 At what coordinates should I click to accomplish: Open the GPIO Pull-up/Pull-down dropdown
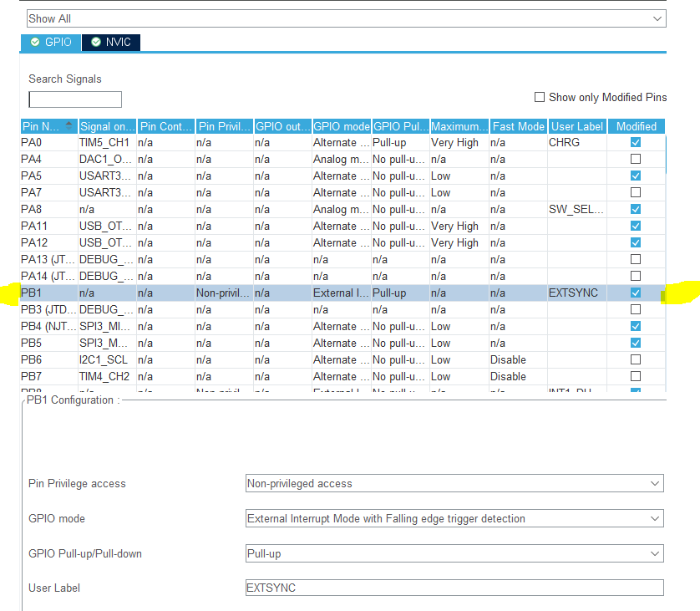454,553
